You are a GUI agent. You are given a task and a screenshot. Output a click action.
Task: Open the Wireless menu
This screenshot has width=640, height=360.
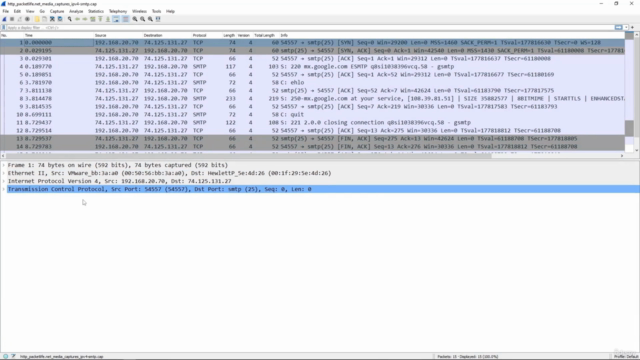pyautogui.click(x=139, y=11)
